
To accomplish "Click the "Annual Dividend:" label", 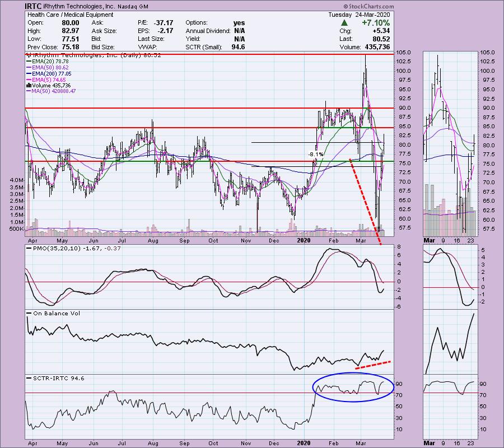I will (208, 31).
